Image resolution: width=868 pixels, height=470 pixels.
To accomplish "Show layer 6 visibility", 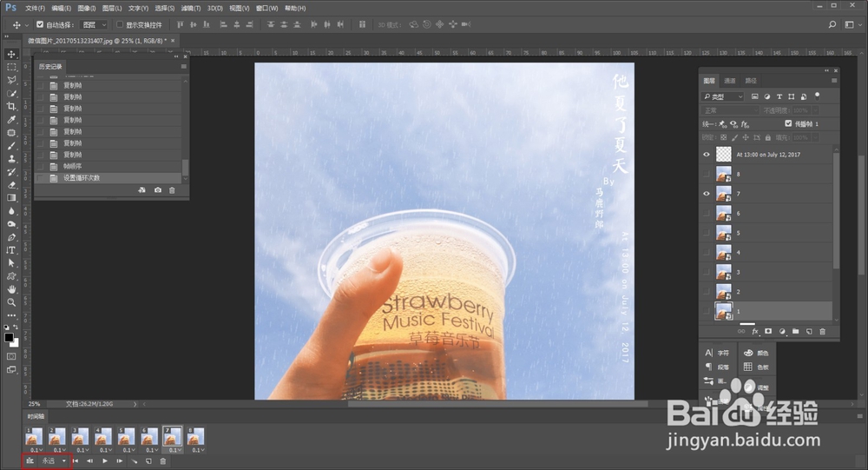I will [x=707, y=214].
